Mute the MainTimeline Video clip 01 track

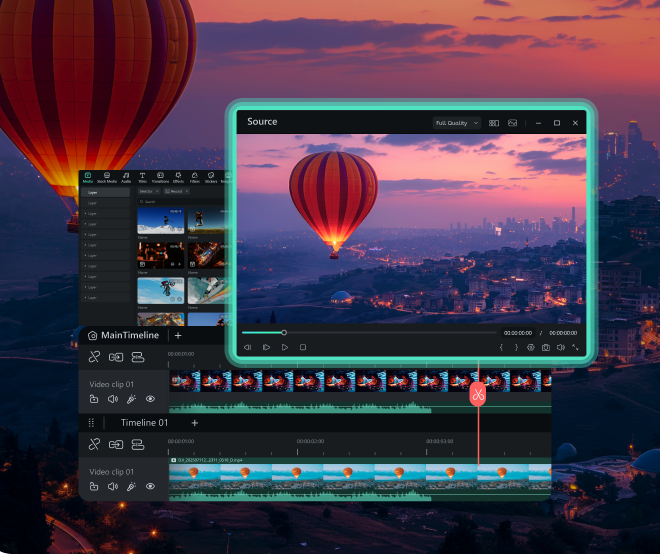coord(113,399)
